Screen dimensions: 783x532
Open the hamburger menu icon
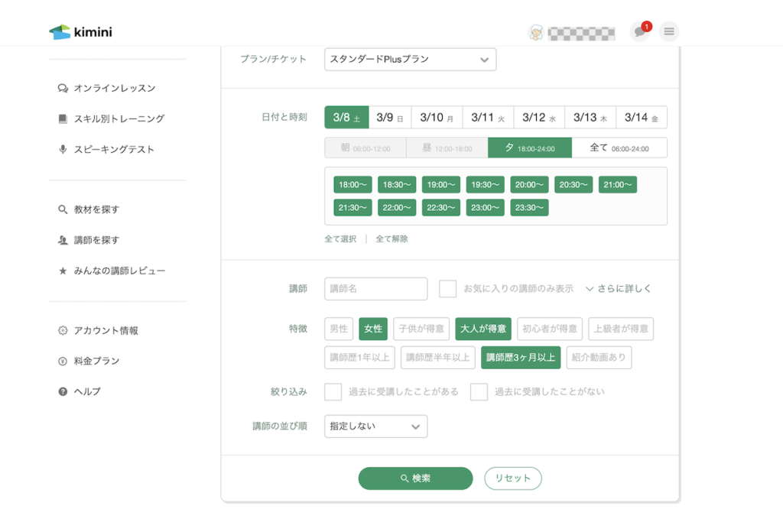click(669, 32)
